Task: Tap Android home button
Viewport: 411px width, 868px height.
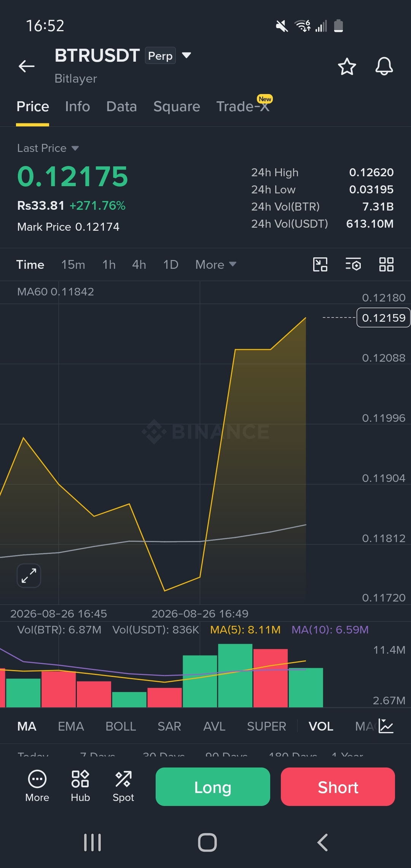Action: (x=207, y=842)
